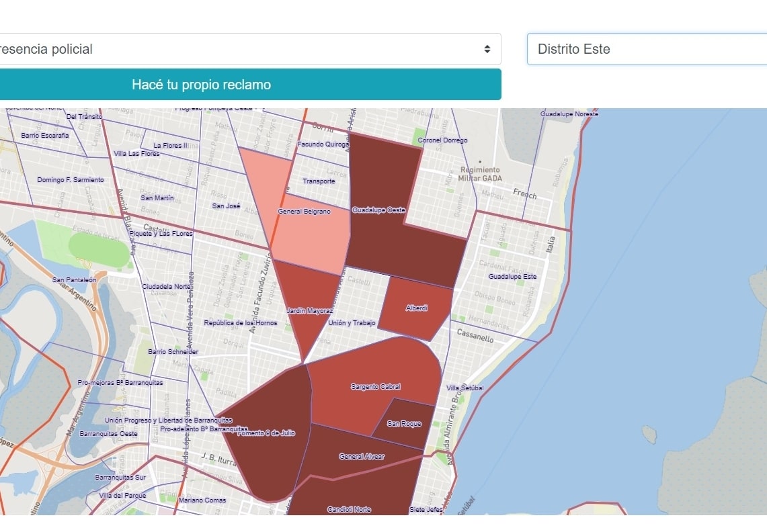
Task: Click the 'Hacé tu propio reclamo' button
Action: pyautogui.click(x=250, y=85)
